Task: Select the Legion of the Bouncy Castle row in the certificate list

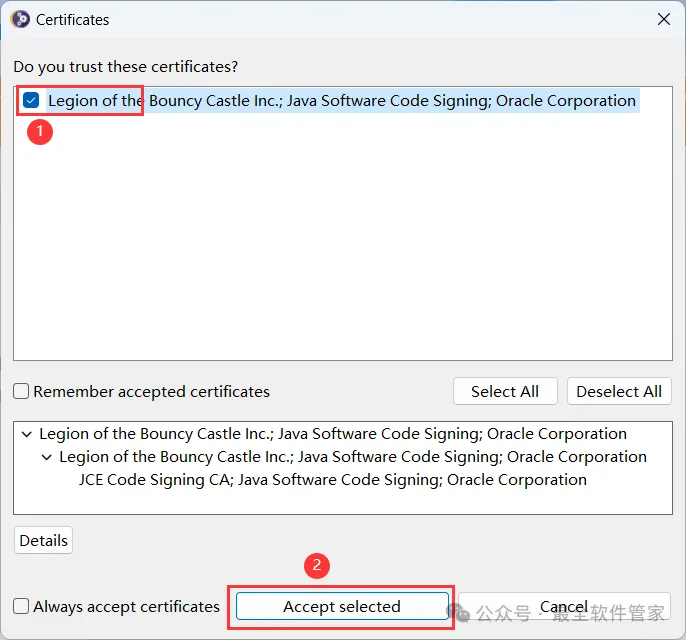Action: coord(342,101)
